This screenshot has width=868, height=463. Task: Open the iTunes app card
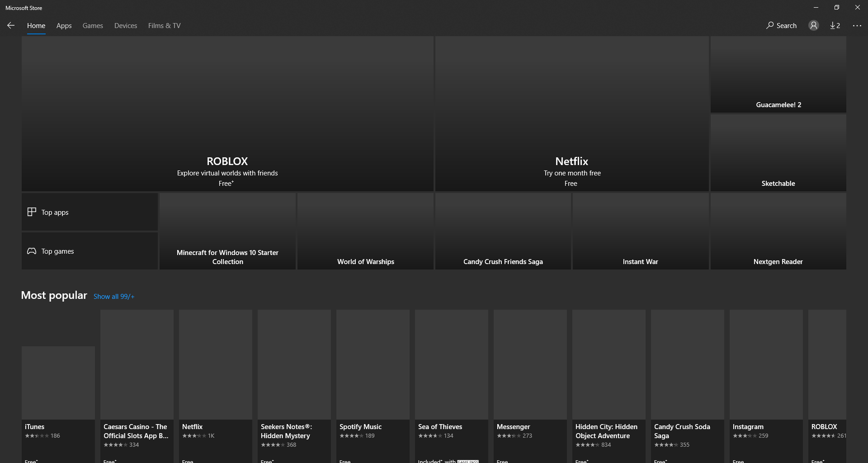[58, 405]
